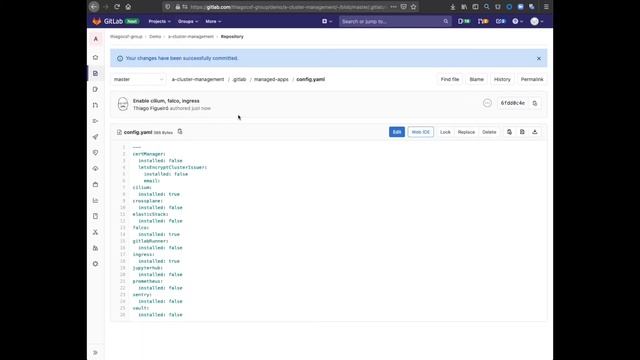The width and height of the screenshot is (640, 360).
Task: Open browser downloads arrow icon
Action: [453, 7]
